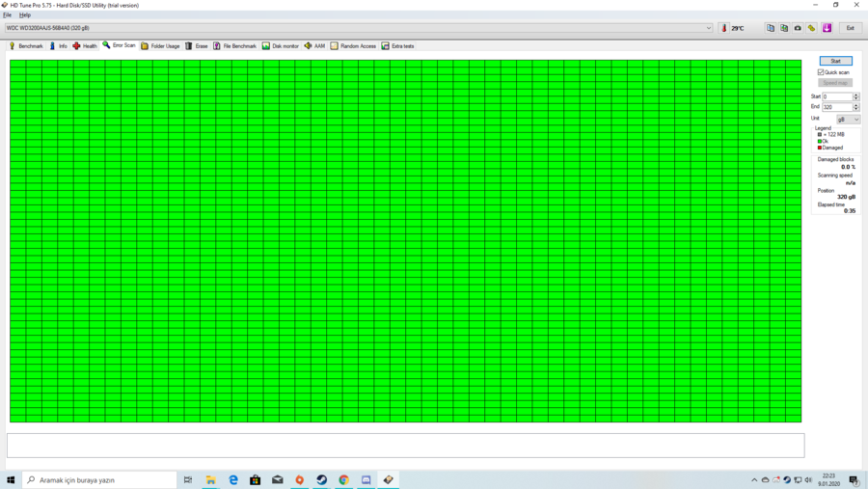Open the File menu
868x489 pixels.
7,15
